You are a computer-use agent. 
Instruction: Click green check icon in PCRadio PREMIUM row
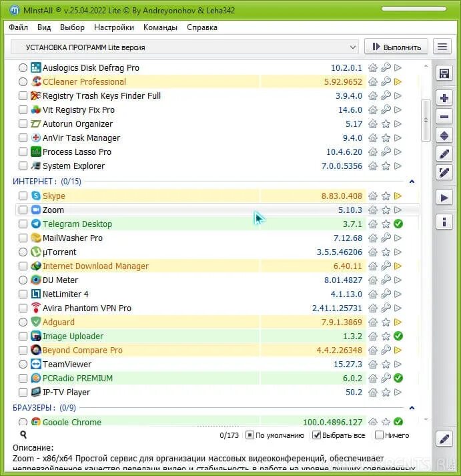tap(398, 379)
